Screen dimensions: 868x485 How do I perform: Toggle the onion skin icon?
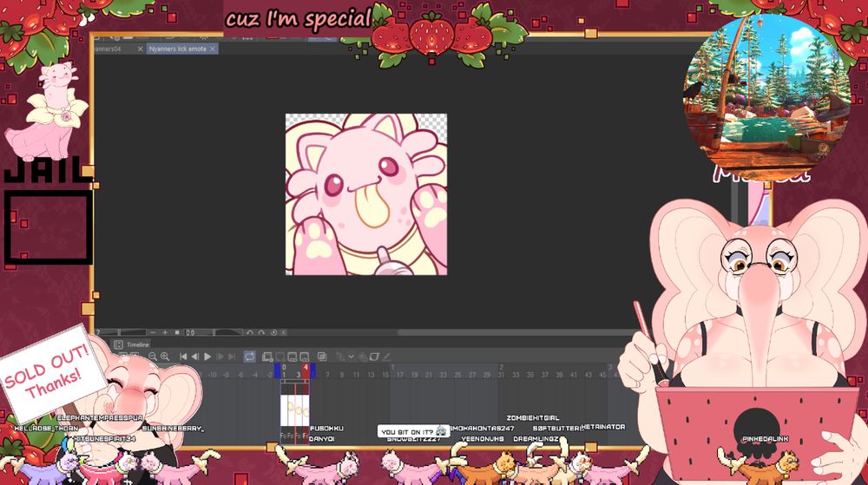click(322, 357)
